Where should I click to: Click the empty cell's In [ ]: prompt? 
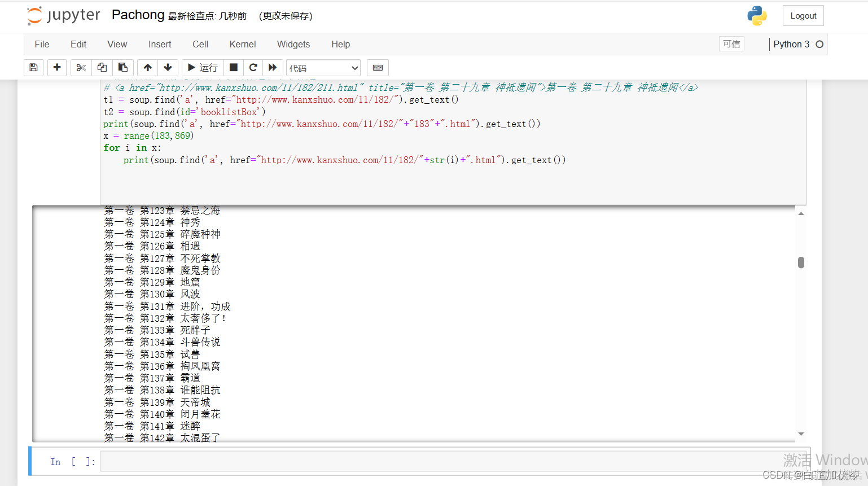(73, 462)
